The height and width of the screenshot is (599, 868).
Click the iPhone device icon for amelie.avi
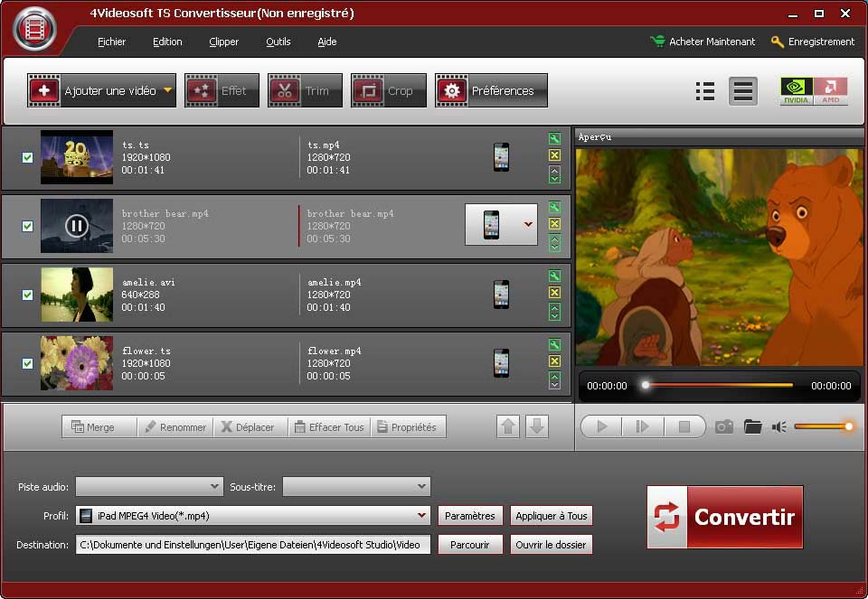(x=501, y=295)
